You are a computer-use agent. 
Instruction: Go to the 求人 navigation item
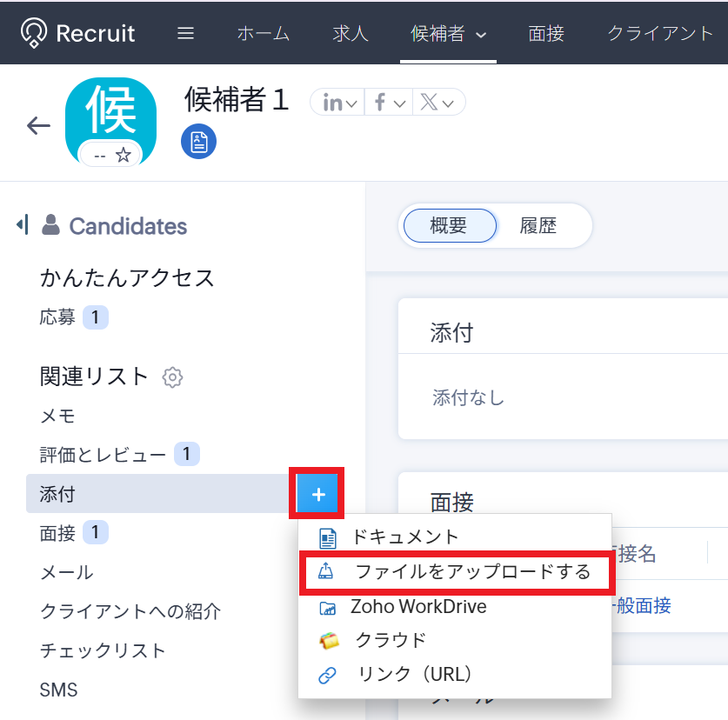tap(350, 34)
